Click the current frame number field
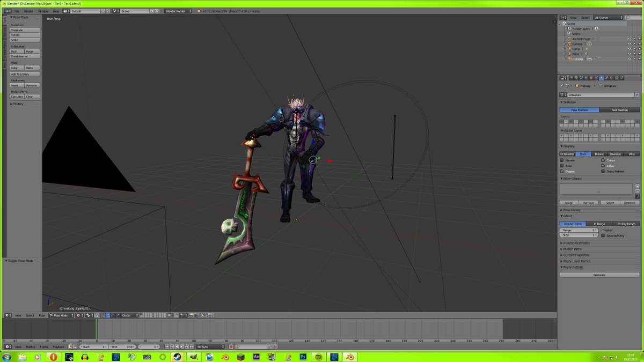 [x=150, y=347]
